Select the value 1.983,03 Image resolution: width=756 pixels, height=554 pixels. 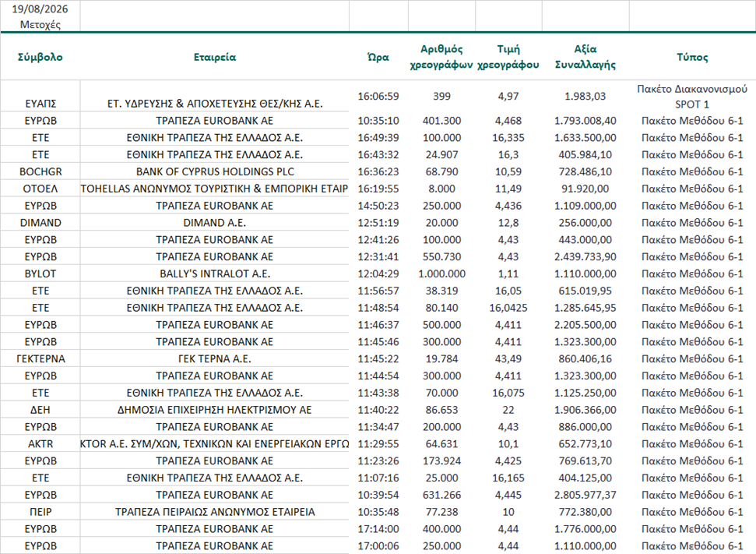pyautogui.click(x=585, y=96)
